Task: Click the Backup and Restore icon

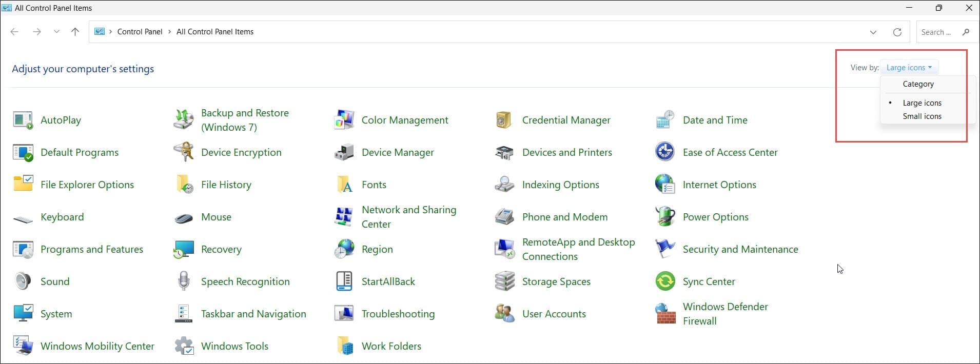Action: [x=184, y=120]
